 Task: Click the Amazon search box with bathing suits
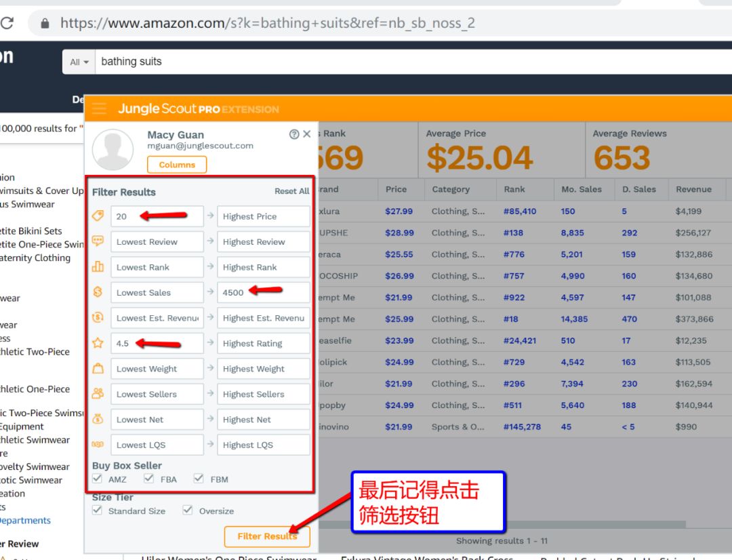[x=413, y=62]
